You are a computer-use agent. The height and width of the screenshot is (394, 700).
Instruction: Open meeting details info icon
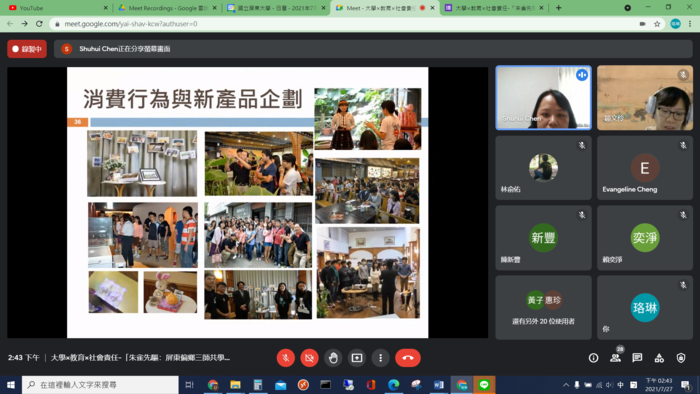pyautogui.click(x=593, y=358)
